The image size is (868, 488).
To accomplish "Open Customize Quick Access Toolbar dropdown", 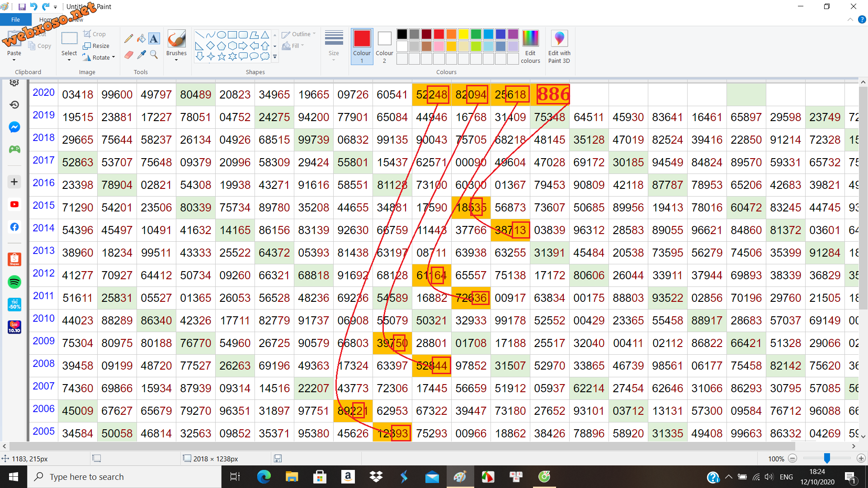I will click(x=55, y=7).
